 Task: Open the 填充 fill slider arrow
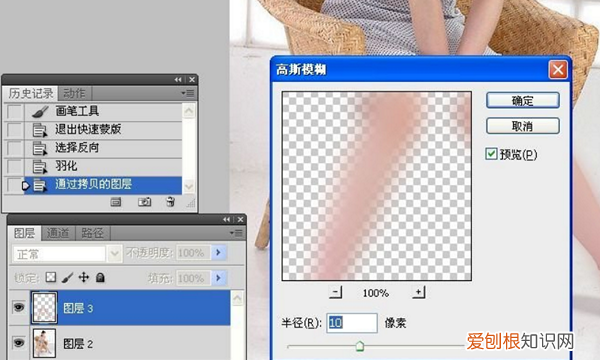218,278
